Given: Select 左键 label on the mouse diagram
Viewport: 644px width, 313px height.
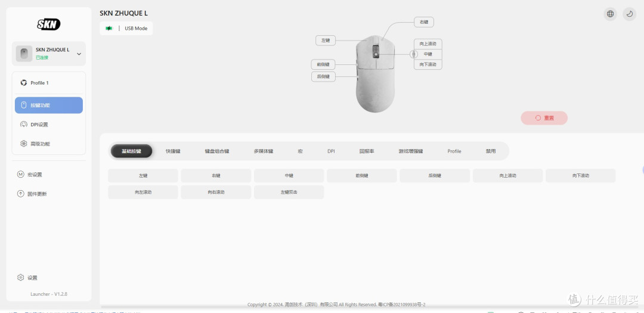Looking at the screenshot, I should point(326,41).
